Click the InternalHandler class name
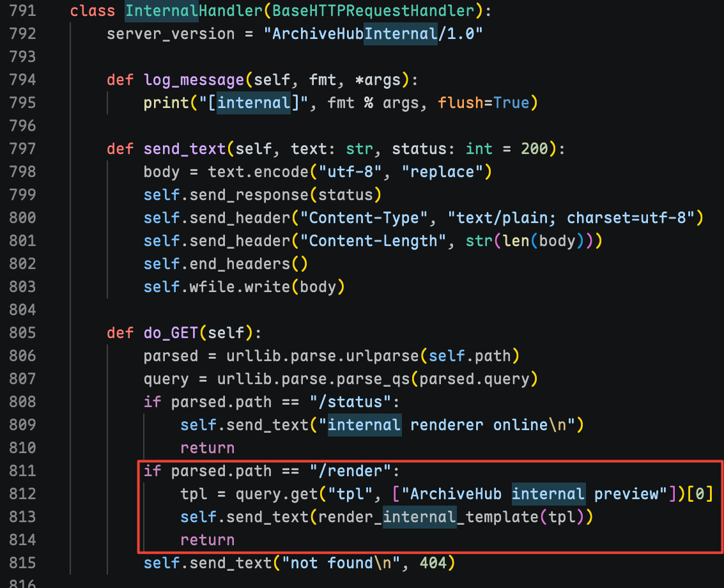This screenshot has height=588, width=724. 194,11
